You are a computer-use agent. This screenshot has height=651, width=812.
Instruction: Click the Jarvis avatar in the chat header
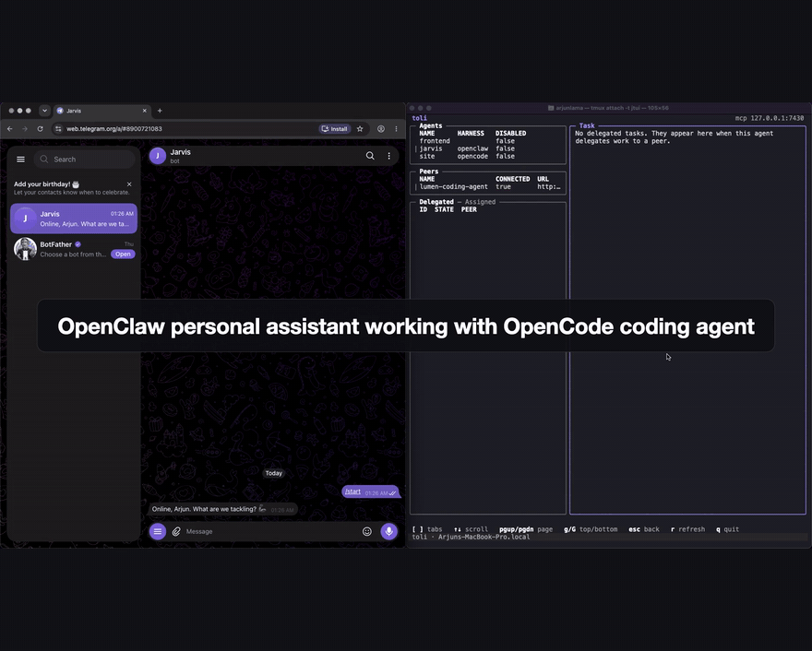[158, 156]
